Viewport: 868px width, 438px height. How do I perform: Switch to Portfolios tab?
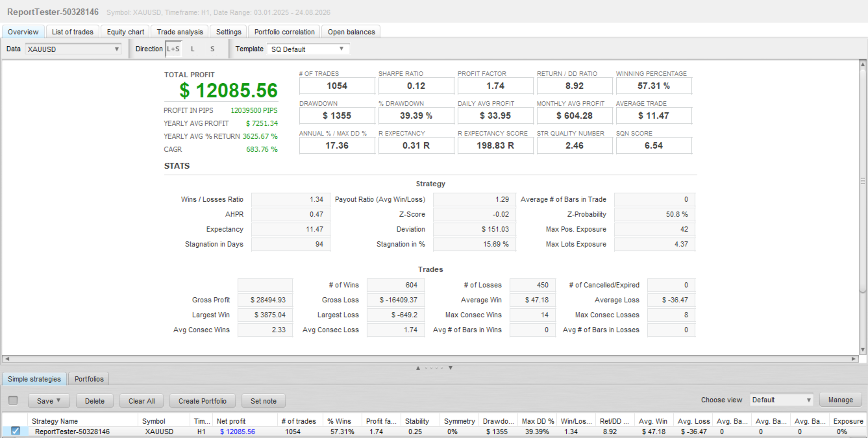(88, 379)
